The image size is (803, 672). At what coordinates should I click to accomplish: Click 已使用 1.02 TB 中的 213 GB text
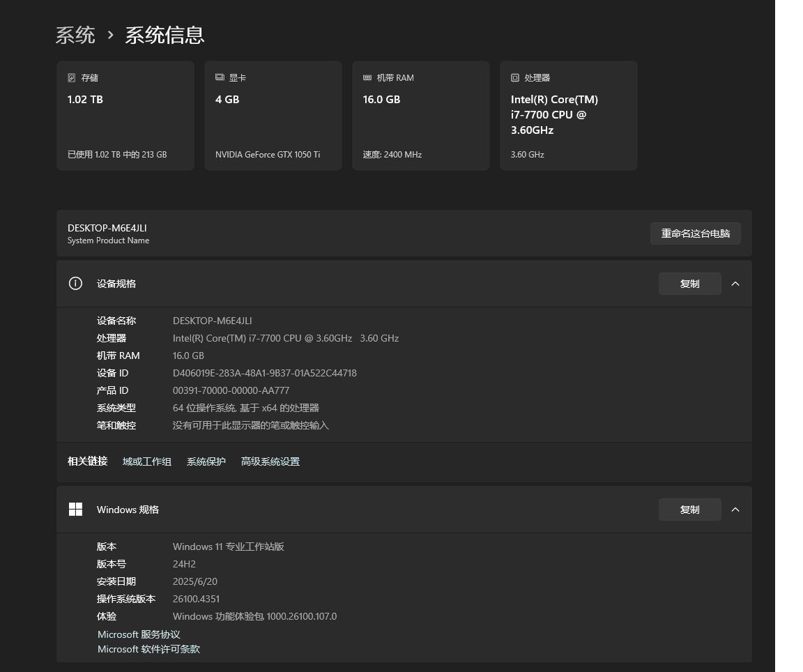pos(117,154)
